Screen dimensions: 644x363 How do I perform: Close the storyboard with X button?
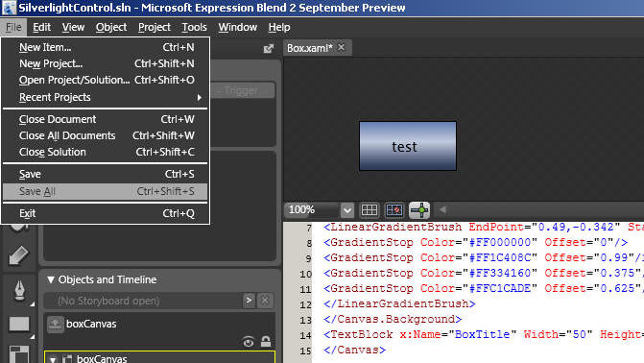[265, 301]
